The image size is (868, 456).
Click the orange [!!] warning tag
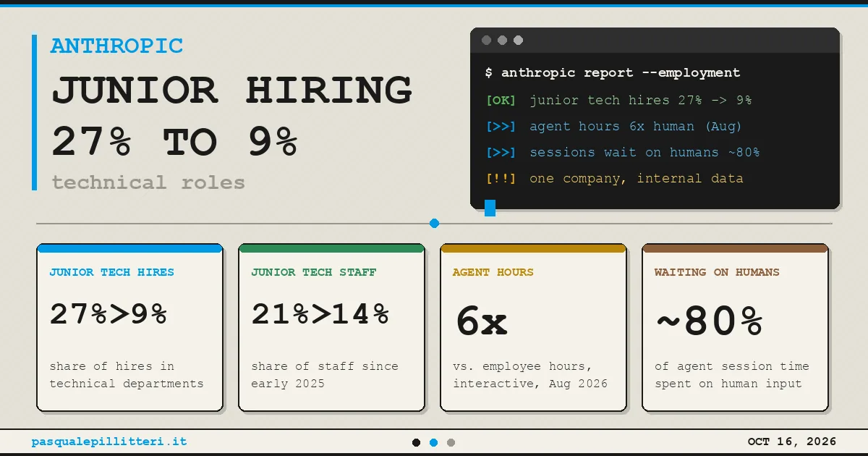pos(501,179)
